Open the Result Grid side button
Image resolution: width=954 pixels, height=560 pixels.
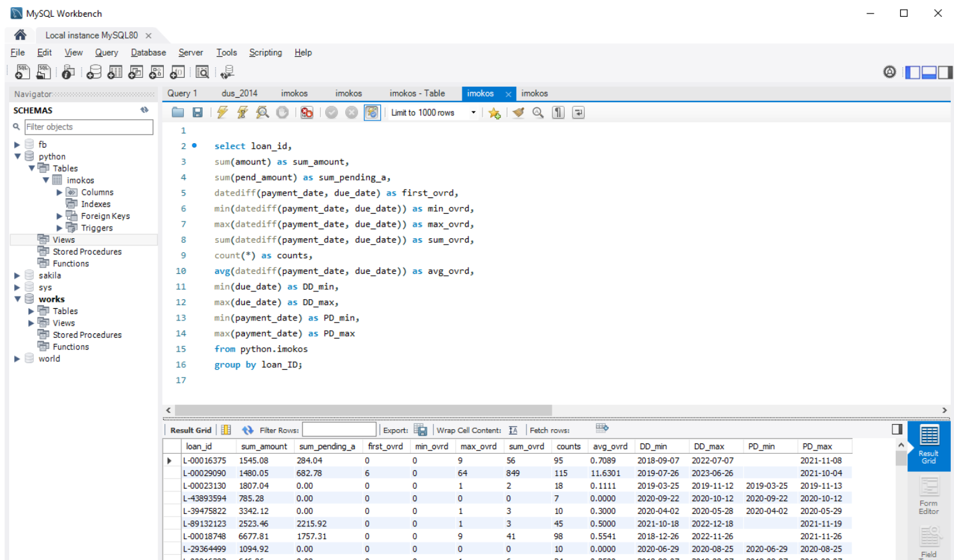(x=928, y=445)
